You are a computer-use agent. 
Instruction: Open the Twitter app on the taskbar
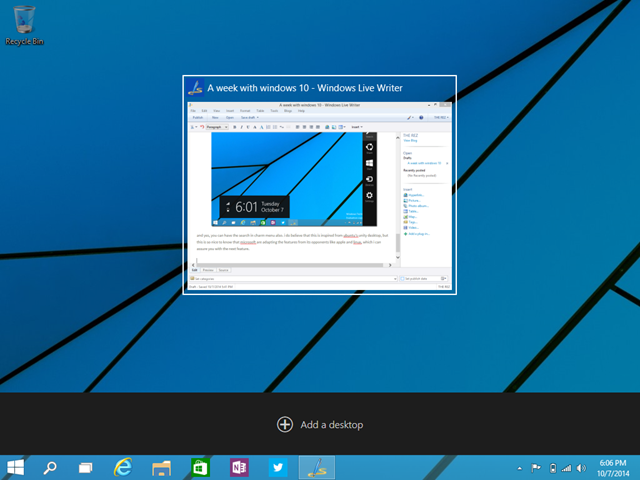[x=277, y=467]
